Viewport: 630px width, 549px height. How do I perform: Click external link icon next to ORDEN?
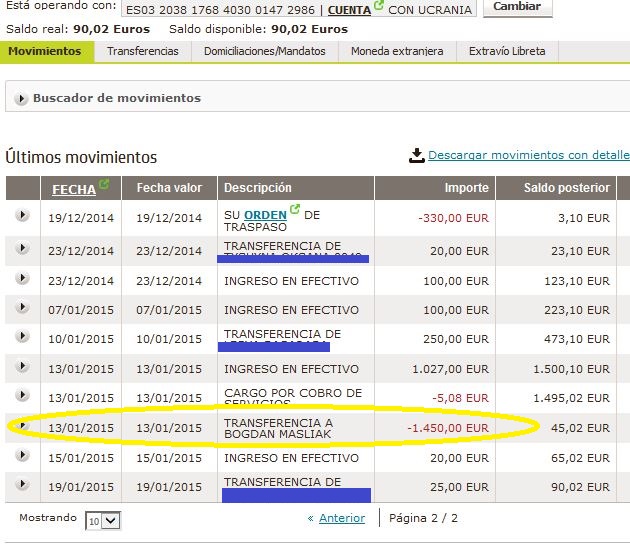[295, 211]
